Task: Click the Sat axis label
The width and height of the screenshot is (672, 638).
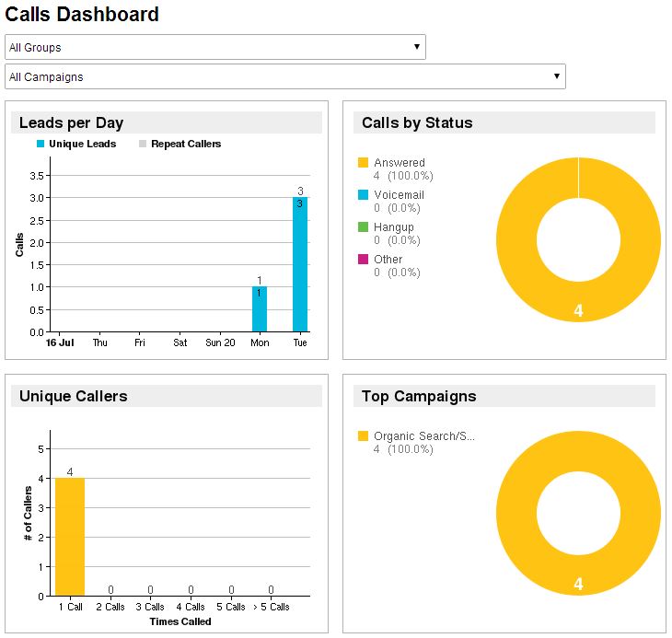Action: (180, 342)
